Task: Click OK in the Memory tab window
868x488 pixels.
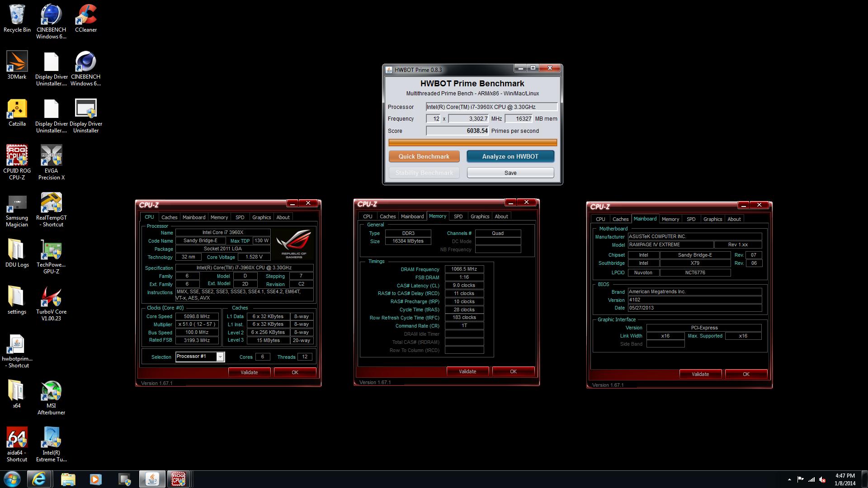Action: pos(513,371)
